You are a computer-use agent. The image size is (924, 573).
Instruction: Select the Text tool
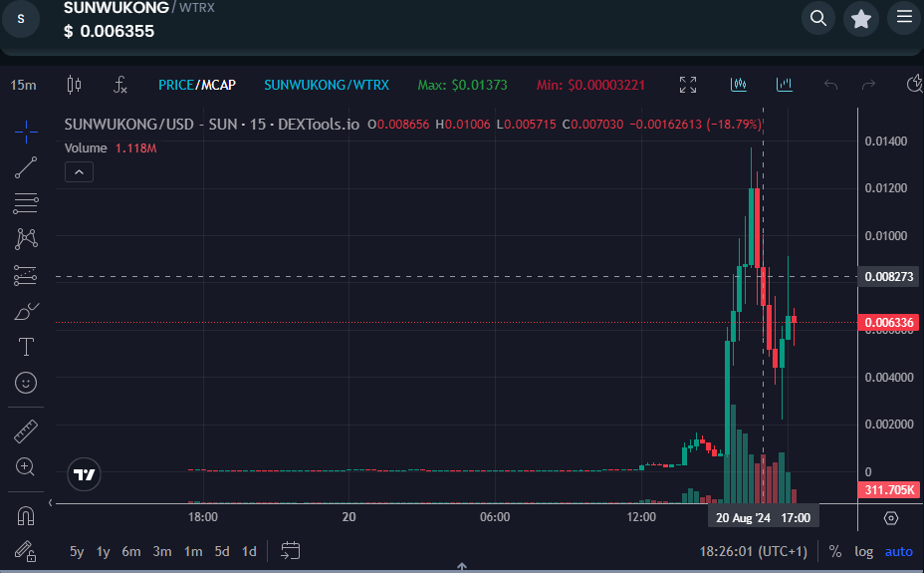[26, 347]
